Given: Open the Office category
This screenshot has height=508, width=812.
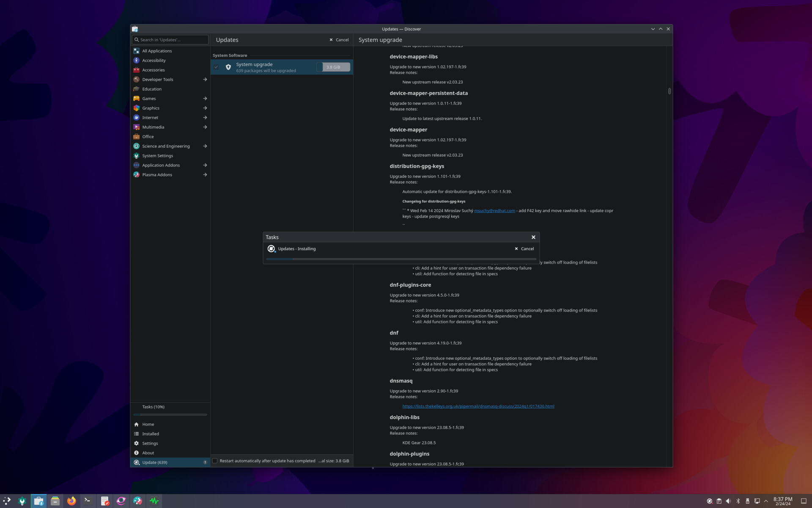Looking at the screenshot, I should point(170,137).
